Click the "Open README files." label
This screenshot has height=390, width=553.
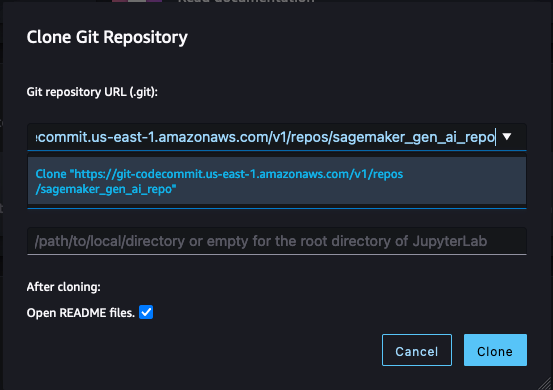tap(81, 313)
